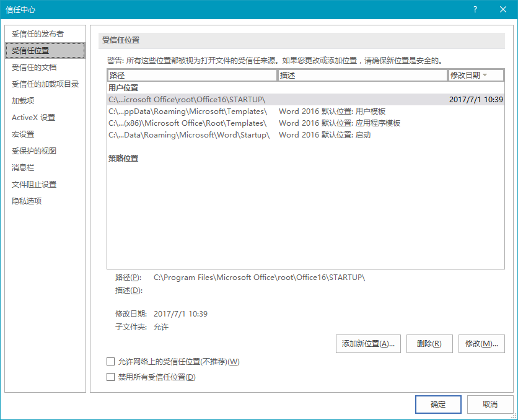The width and height of the screenshot is (518, 420).
Task: Select the Microsoft\Word\Startup\ path row
Action: coord(305,135)
